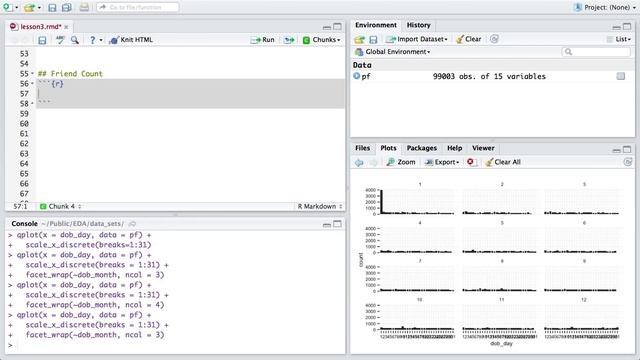640x360 pixels.
Task: Click the '## Friend Count' heading text
Action: pyautogui.click(x=70, y=74)
